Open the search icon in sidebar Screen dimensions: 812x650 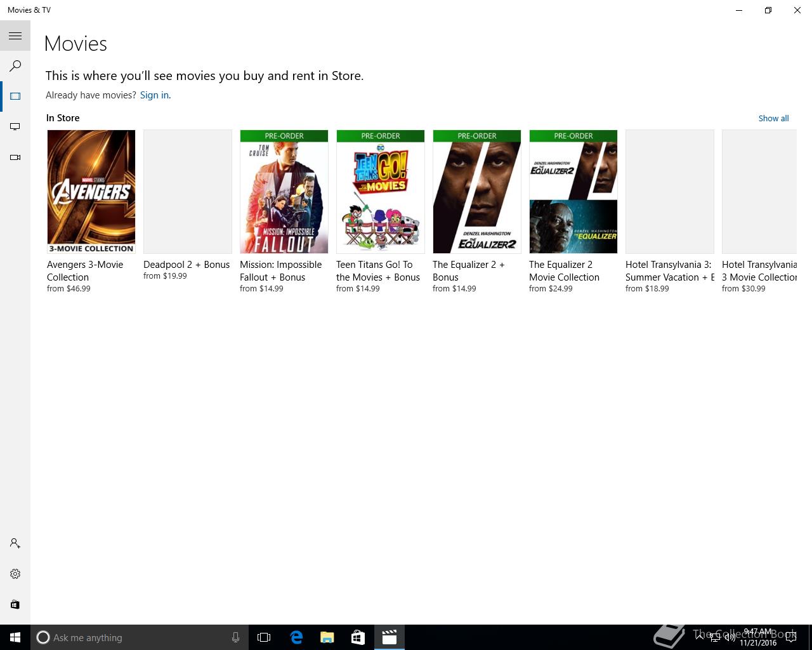[x=15, y=66]
